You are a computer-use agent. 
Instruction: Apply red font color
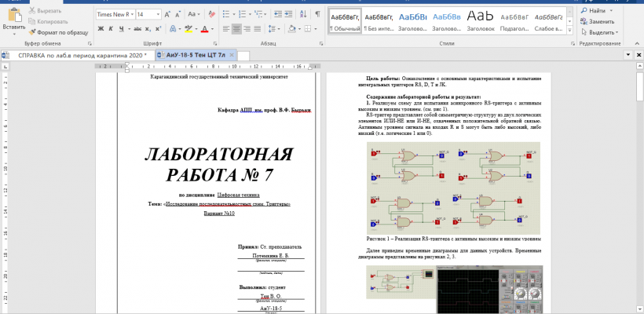coord(204,29)
